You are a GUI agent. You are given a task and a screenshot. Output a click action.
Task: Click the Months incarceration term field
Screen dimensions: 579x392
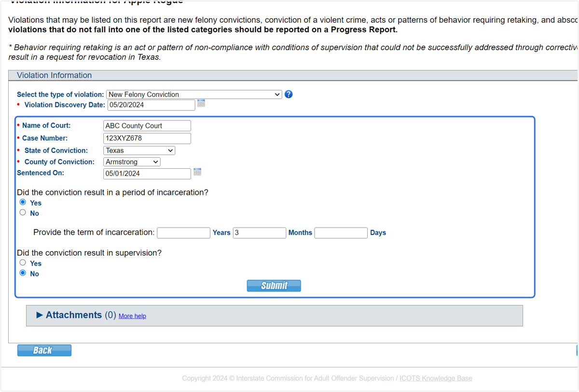pyautogui.click(x=260, y=233)
